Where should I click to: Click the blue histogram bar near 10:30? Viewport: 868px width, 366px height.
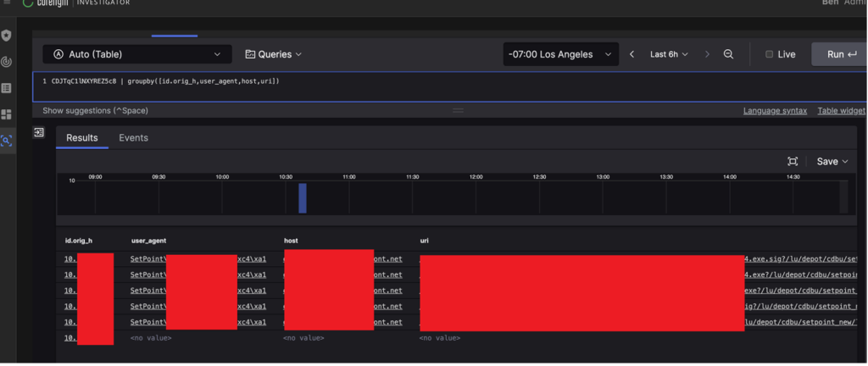tap(303, 198)
